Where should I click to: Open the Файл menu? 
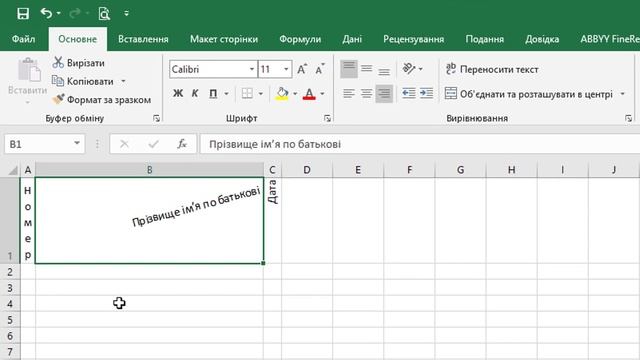[x=23, y=39]
